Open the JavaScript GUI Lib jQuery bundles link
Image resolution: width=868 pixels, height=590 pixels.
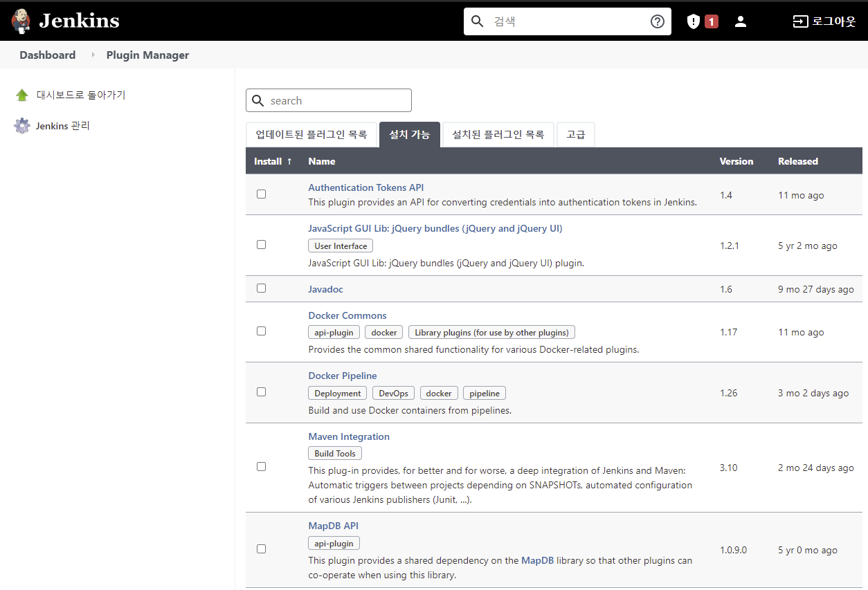[435, 228]
